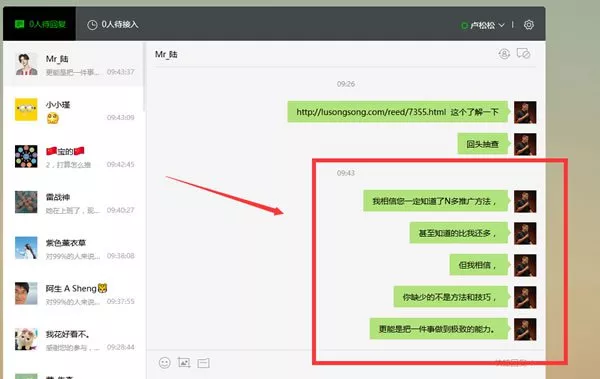Click the 09:43 timestamp in the chat
600x379 pixels.
(346, 173)
